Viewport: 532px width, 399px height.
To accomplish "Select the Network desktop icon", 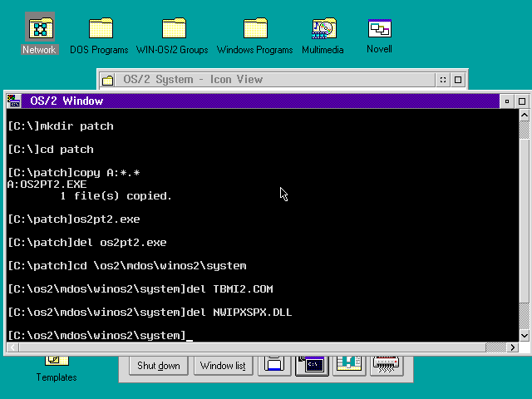I will pyautogui.click(x=40, y=33).
